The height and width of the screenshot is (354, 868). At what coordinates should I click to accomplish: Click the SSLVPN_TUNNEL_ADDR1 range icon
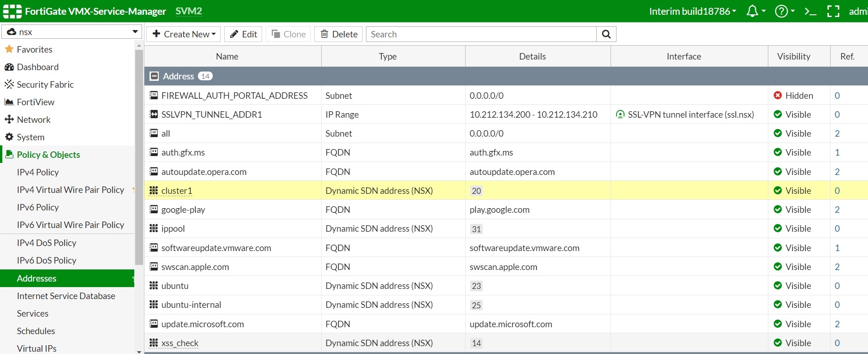[154, 114]
